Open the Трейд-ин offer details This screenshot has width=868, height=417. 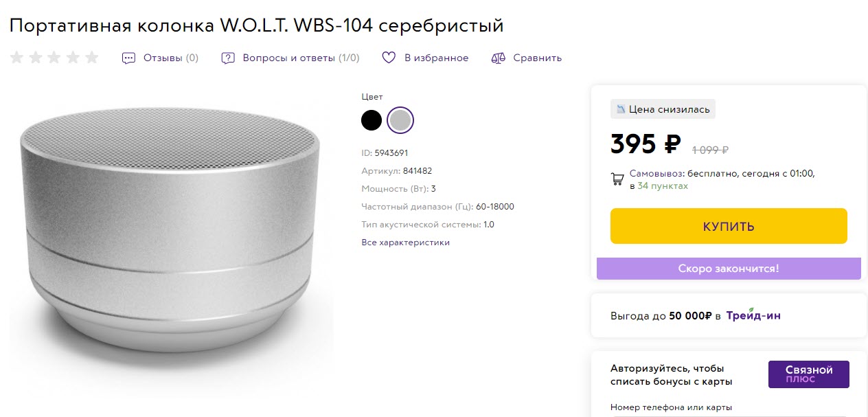point(753,315)
